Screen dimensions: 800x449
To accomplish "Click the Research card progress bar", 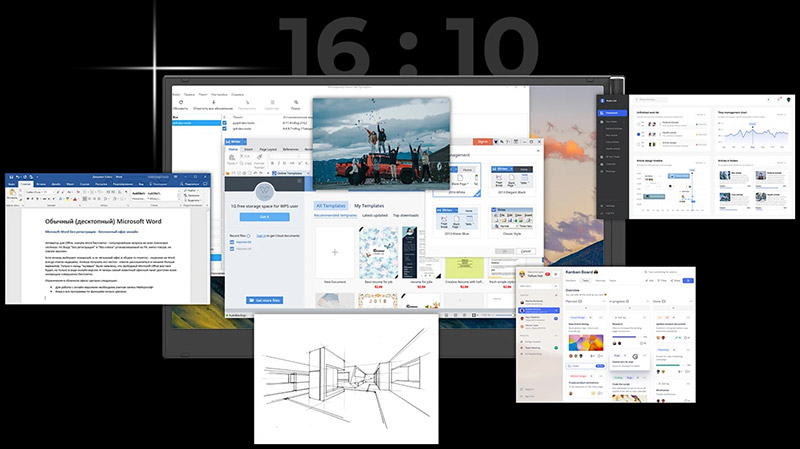I will [626, 337].
